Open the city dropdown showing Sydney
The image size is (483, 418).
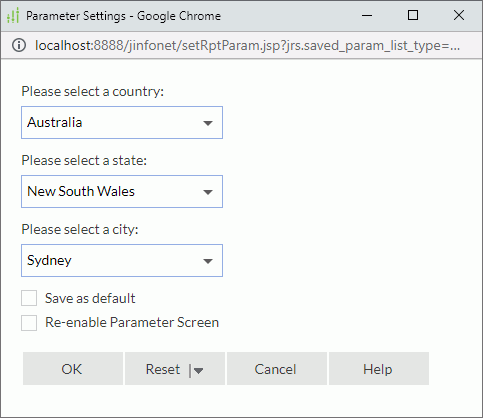click(122, 260)
